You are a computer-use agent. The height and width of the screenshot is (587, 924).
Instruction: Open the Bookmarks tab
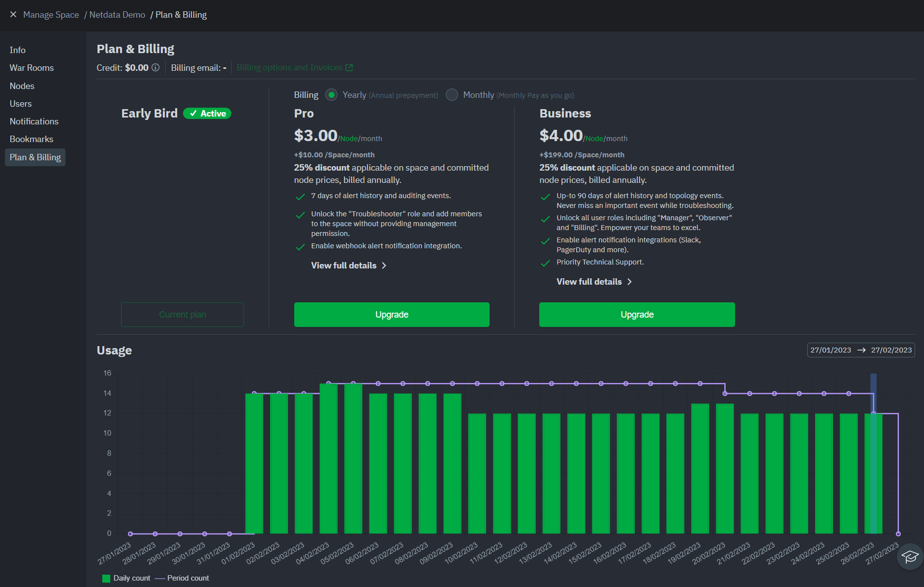click(31, 139)
